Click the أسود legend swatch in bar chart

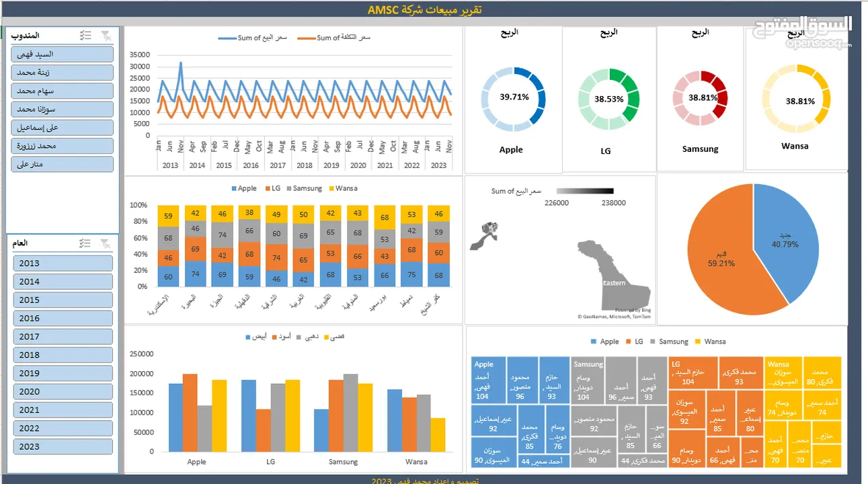tap(275, 336)
